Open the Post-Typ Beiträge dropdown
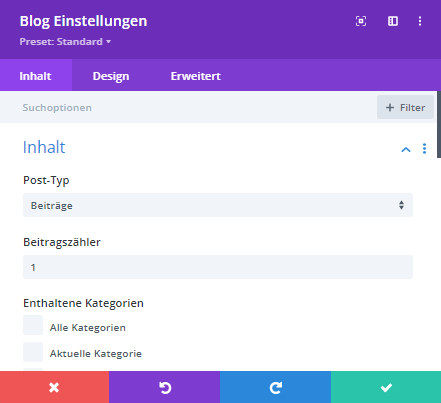 coord(218,205)
